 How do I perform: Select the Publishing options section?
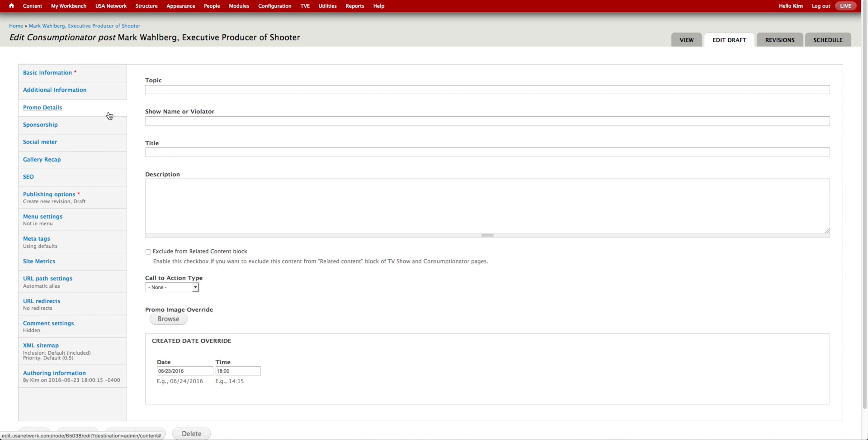coord(49,194)
